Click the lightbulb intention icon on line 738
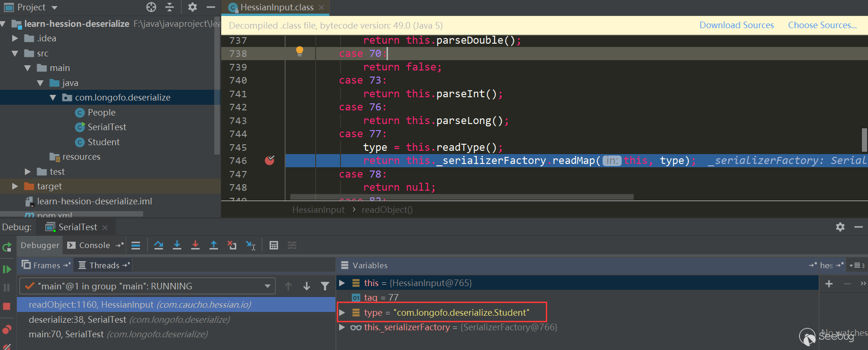Viewport: 868px width, 350px height. click(300, 52)
